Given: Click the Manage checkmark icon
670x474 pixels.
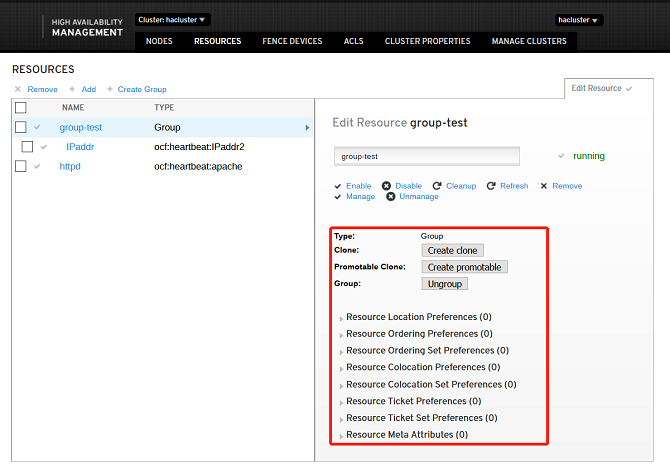Looking at the screenshot, I should (x=338, y=197).
